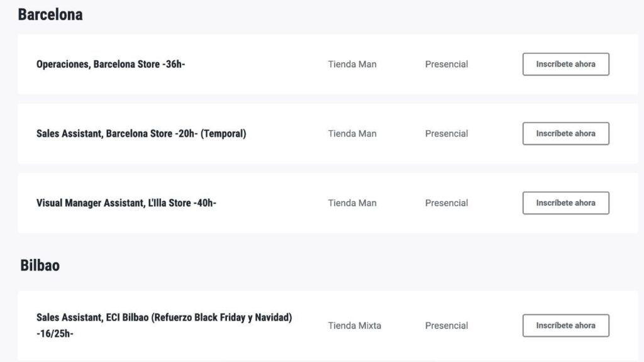
Task: Click 'Presencial' in the 20h Sales Assistant row
Action: (447, 133)
